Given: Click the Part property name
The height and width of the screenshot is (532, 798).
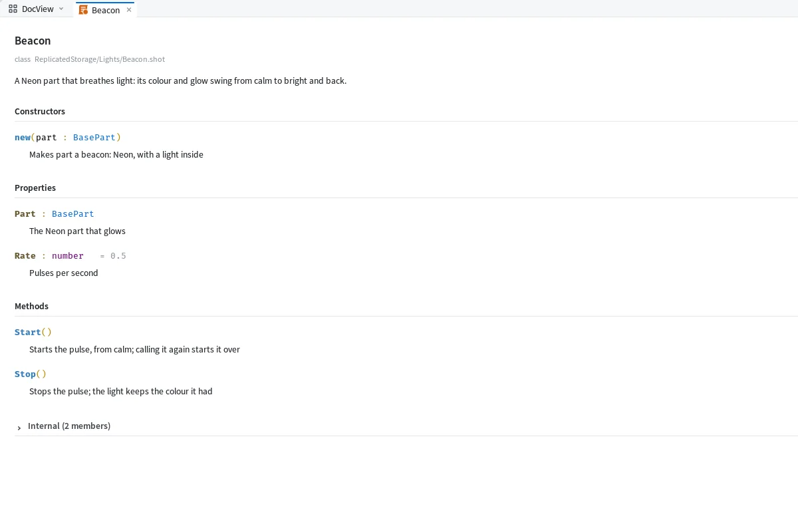Looking at the screenshot, I should click(25, 213).
